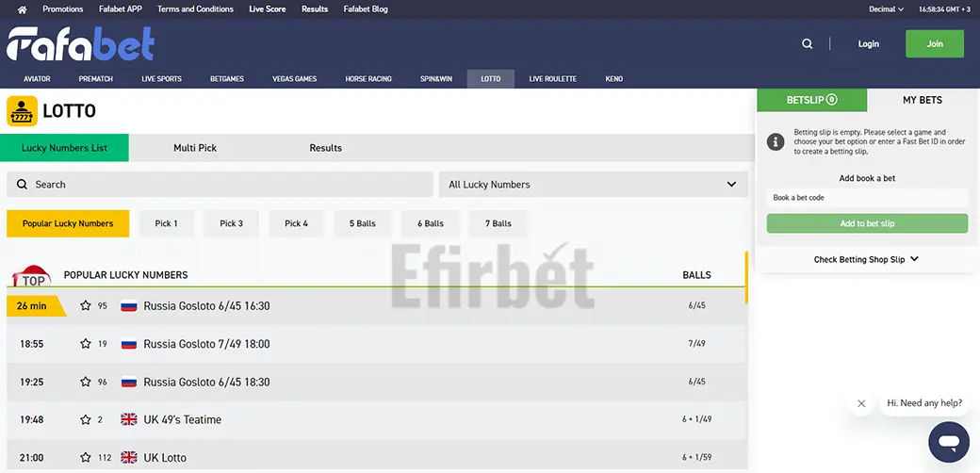Favorite Russia Gosloto 7/49 18:00 with star
Image resolution: width=980 pixels, height=473 pixels.
(x=86, y=344)
